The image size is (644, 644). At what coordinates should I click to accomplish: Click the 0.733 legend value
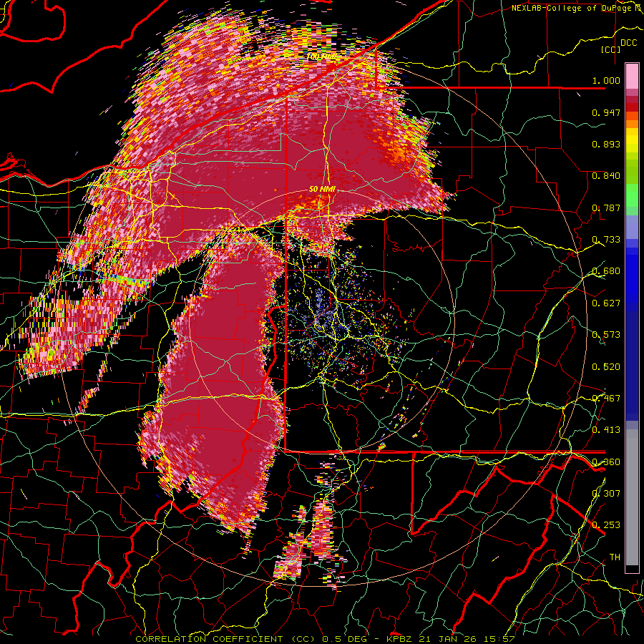pyautogui.click(x=606, y=239)
